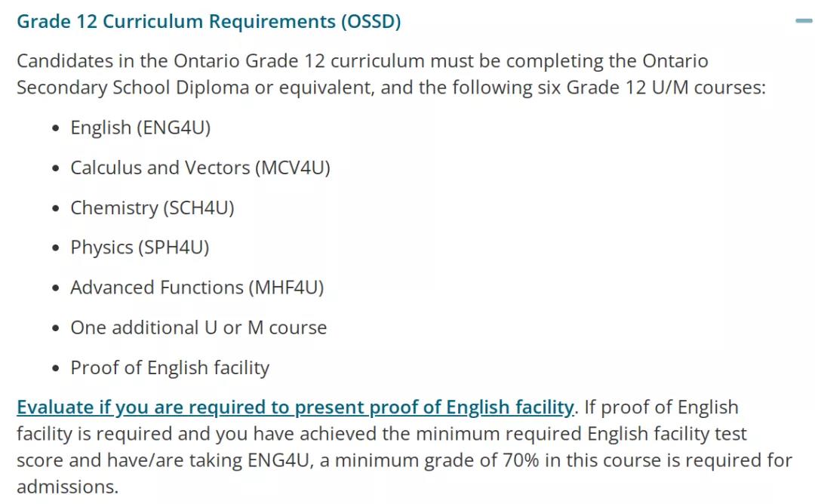Open the Evaluate proof of English facility link

coord(295,407)
